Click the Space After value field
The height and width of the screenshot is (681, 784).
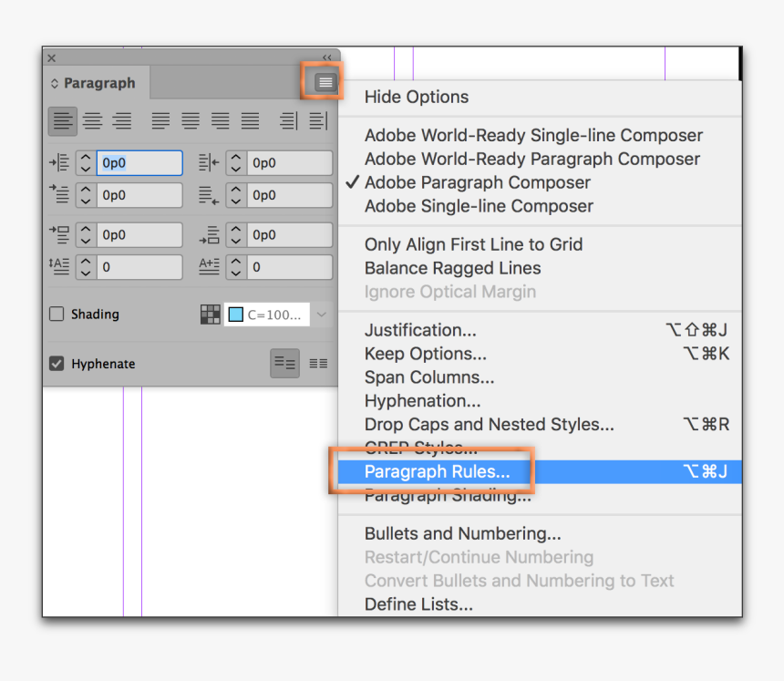tap(290, 235)
